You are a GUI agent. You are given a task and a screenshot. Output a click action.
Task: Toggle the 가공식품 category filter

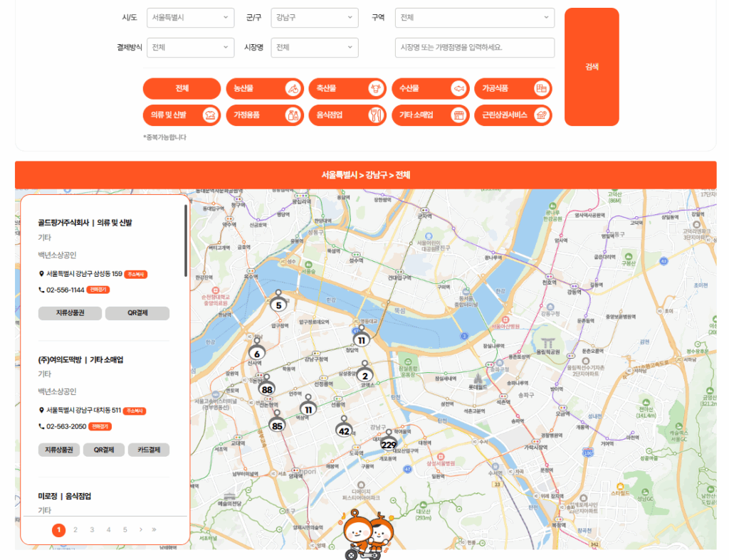coord(513,89)
